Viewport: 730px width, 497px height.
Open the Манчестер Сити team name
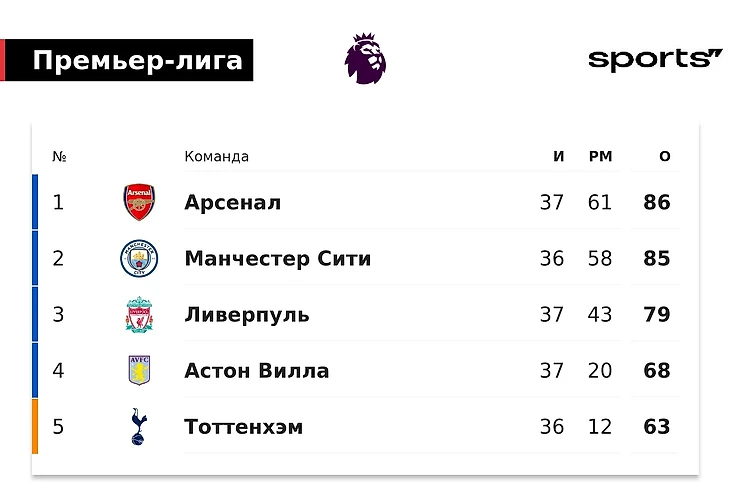277,259
